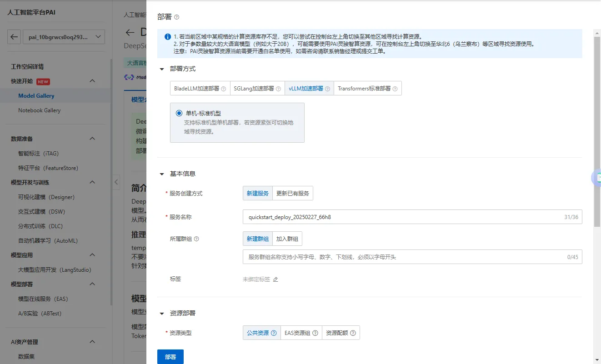
Task: Select Transformers标准部署 deployment method
Action: coord(367,89)
